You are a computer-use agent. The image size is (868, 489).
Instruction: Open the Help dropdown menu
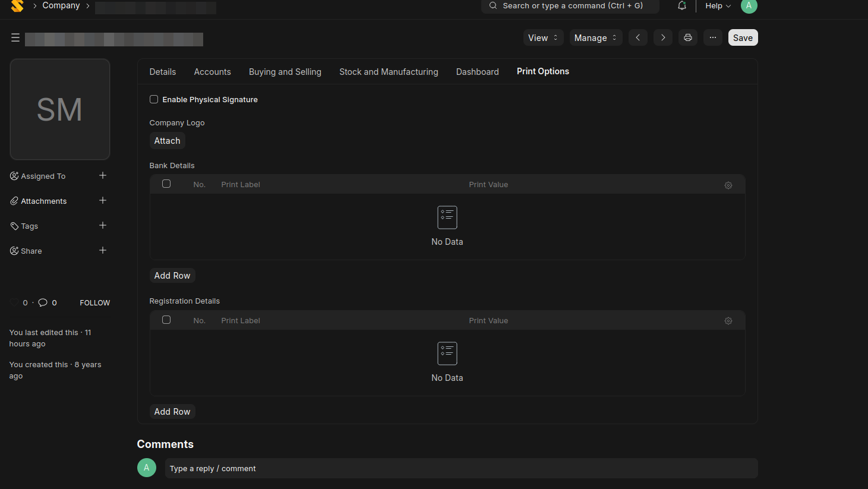718,6
